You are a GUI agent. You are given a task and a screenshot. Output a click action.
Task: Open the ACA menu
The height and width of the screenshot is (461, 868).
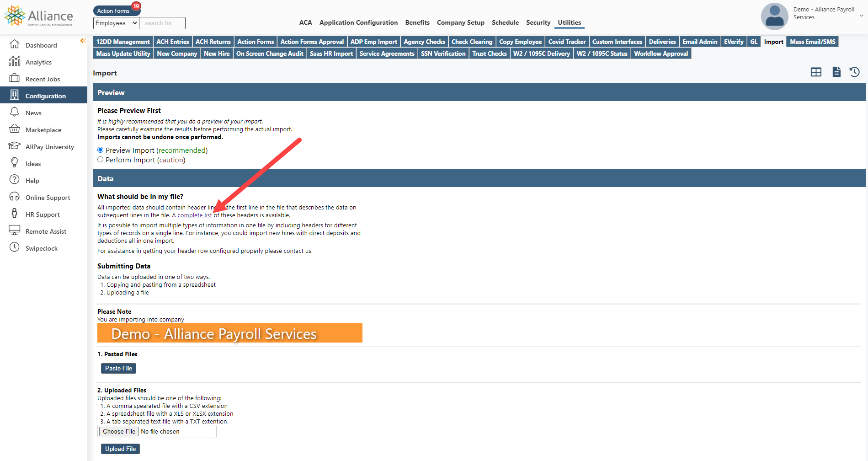pos(305,22)
